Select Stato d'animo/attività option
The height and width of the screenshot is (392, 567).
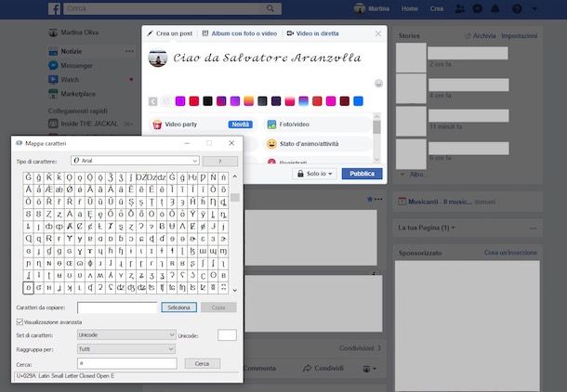pos(317,144)
